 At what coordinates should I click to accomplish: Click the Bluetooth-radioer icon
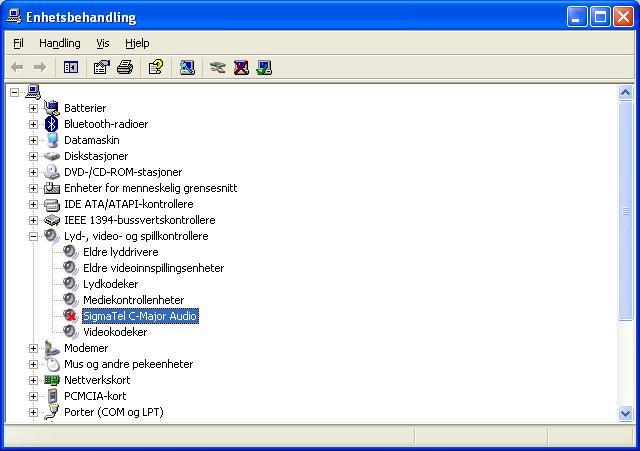tap(51, 124)
